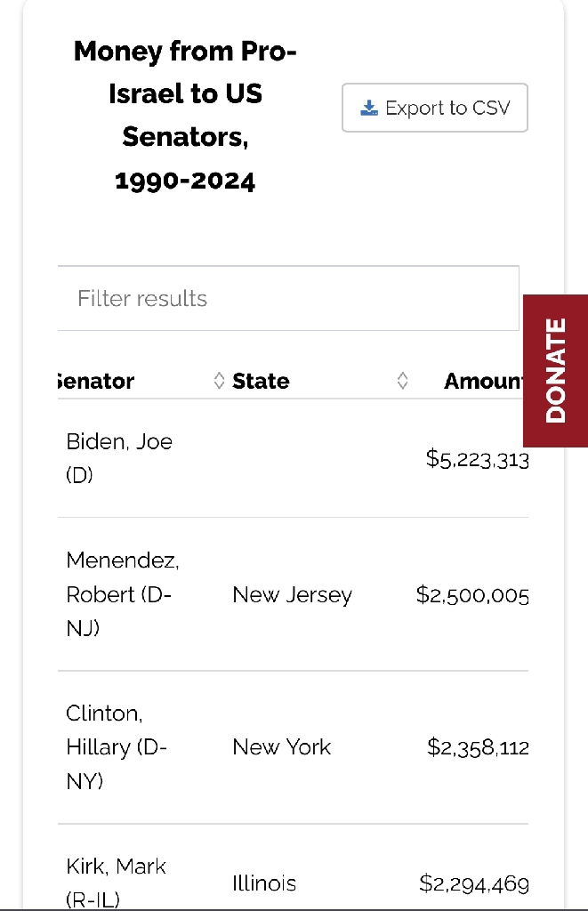The image size is (588, 911).
Task: Sort by the State column sort arrows
Action: pos(403,381)
